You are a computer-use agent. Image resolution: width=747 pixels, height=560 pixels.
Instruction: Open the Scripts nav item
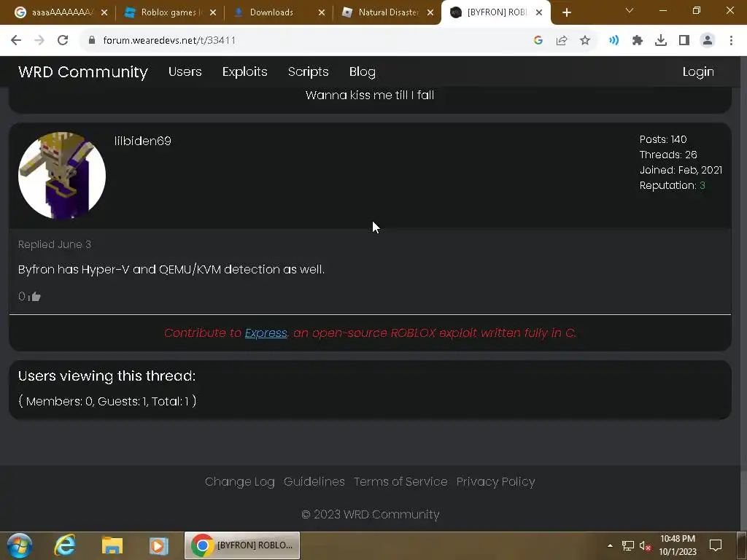[x=309, y=72]
